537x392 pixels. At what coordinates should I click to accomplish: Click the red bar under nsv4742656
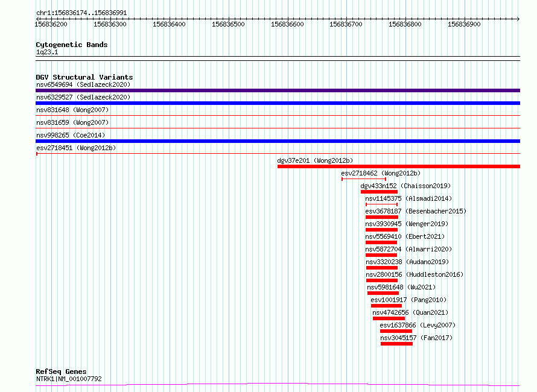[389, 318]
